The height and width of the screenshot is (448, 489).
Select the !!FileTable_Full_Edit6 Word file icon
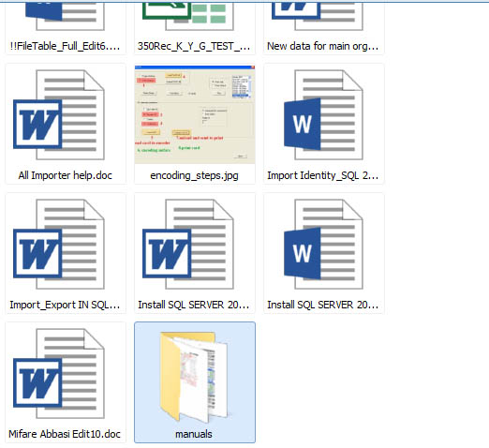coord(65,15)
